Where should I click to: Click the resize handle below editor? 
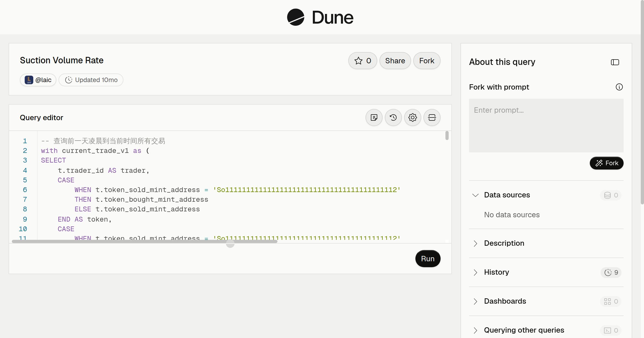pos(230,244)
